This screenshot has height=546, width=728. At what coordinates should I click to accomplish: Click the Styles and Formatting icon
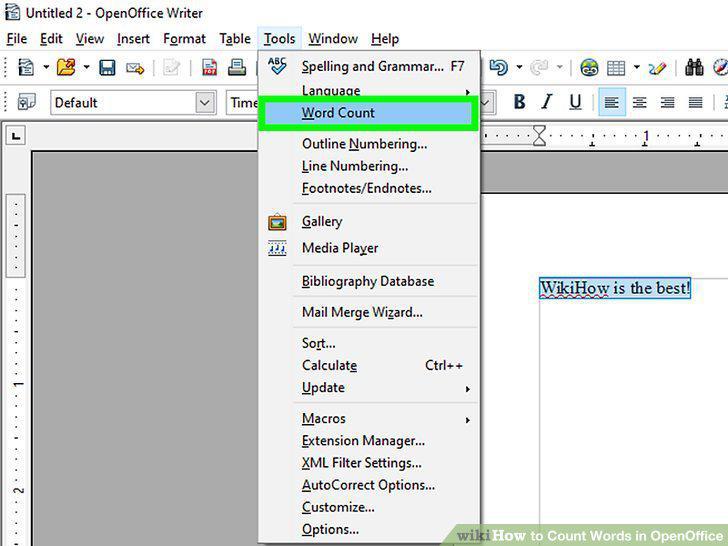pos(27,101)
